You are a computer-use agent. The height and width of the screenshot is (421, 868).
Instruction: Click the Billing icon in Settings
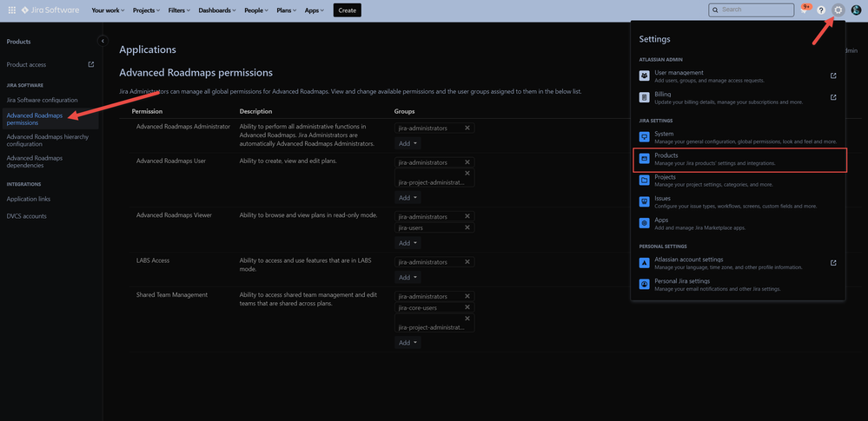point(645,97)
